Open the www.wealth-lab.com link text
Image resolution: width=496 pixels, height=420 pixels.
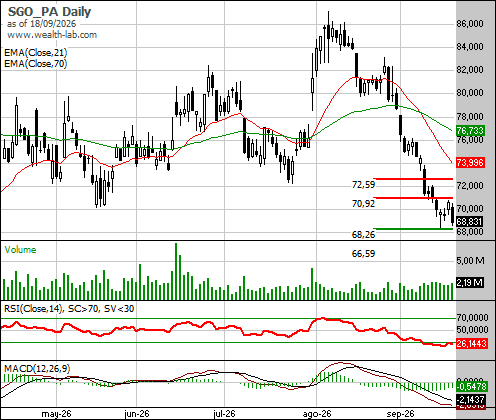52,35
